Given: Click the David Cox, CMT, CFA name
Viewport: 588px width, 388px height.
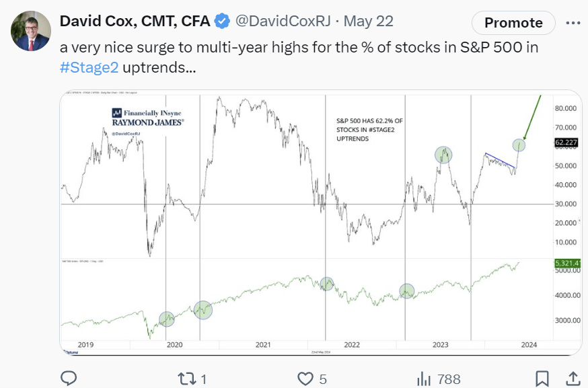Looking at the screenshot, I should 135,22.
